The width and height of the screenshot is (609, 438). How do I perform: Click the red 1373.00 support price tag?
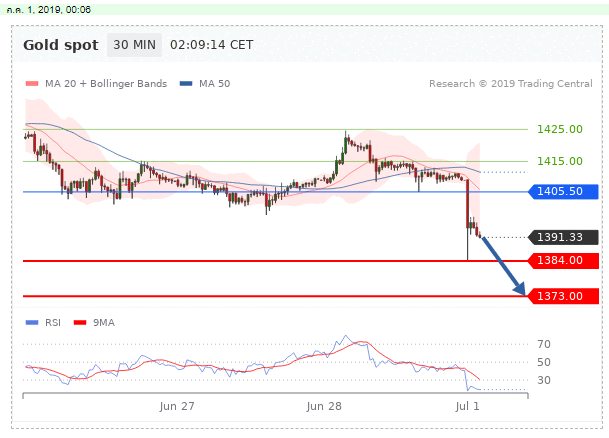coord(564,296)
